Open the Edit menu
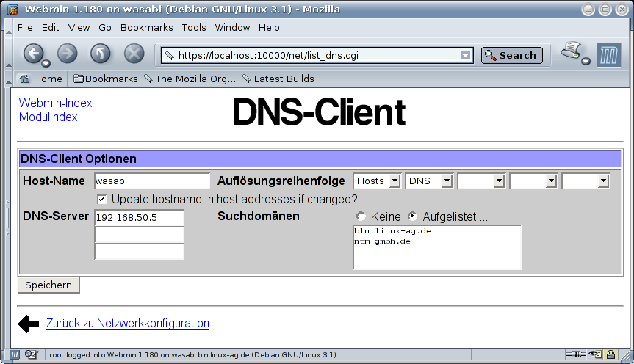The height and width of the screenshot is (364, 634). point(50,27)
